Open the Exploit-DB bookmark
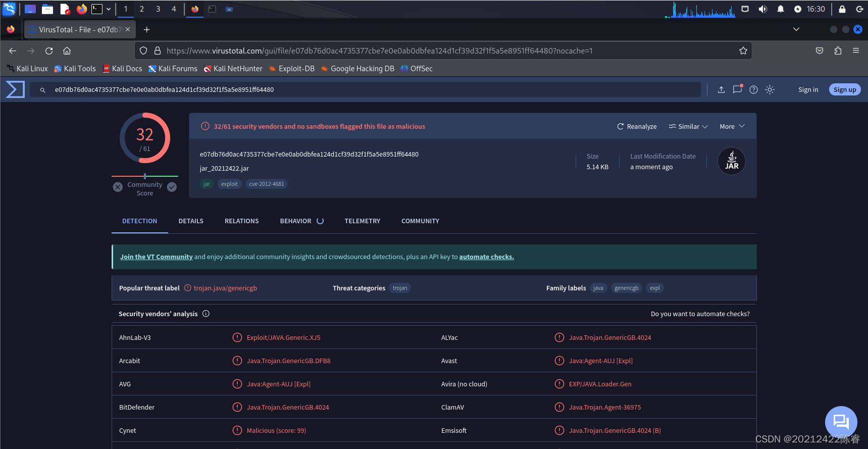Screen dimensions: 868x449 292,69
